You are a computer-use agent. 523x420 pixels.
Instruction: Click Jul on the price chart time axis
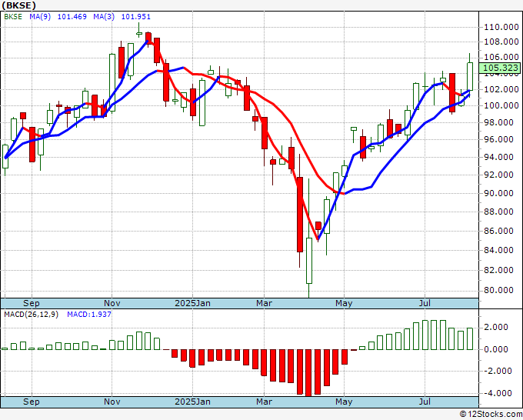425,304
